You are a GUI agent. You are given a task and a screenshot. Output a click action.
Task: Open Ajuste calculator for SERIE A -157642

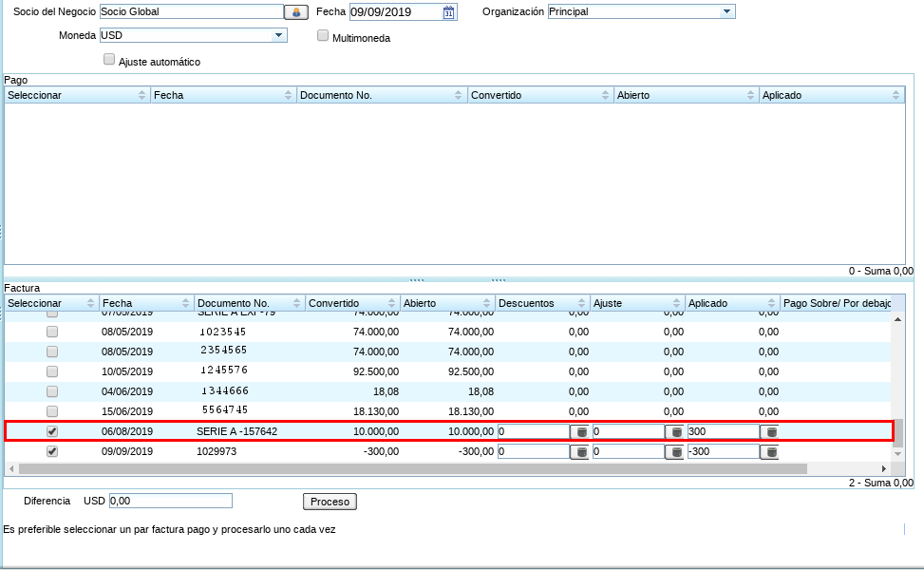(675, 432)
